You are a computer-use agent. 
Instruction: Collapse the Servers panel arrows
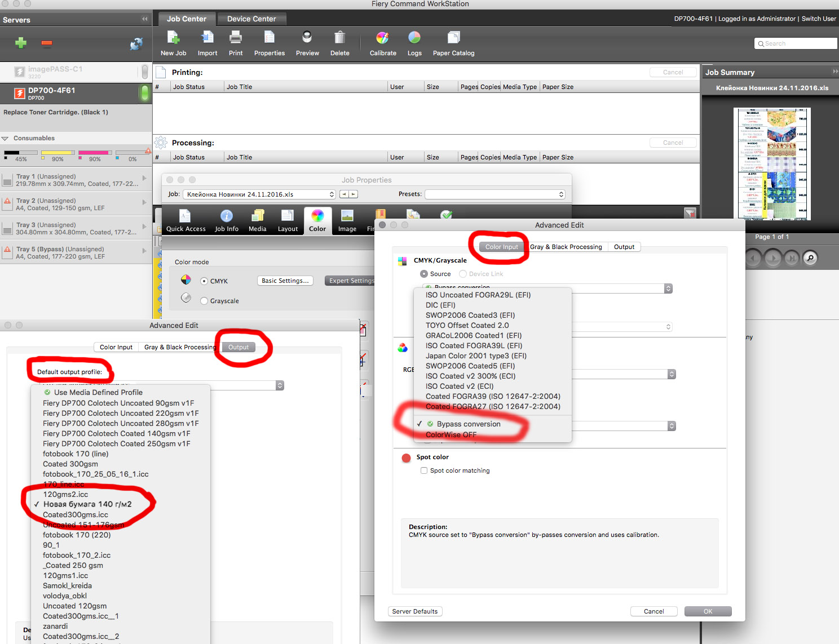(x=145, y=19)
